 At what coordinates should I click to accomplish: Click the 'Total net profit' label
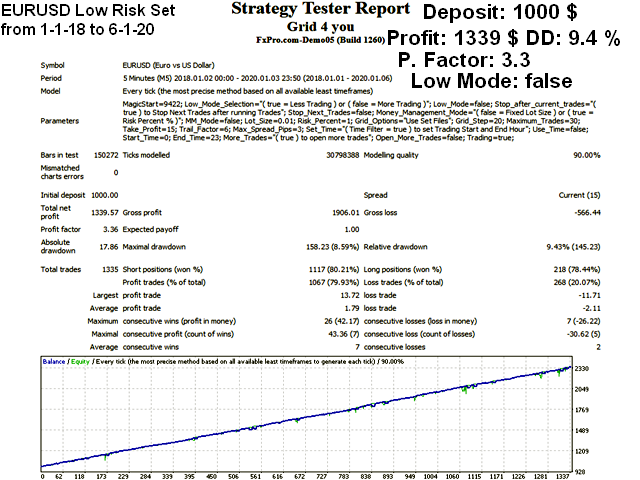pos(56,212)
